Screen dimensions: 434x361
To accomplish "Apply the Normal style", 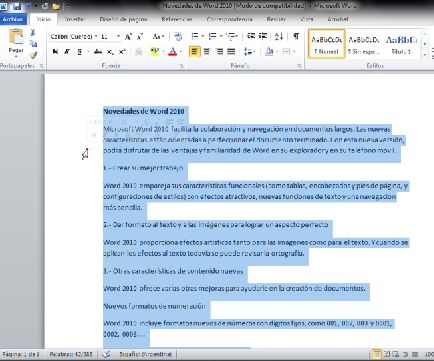I will point(327,44).
